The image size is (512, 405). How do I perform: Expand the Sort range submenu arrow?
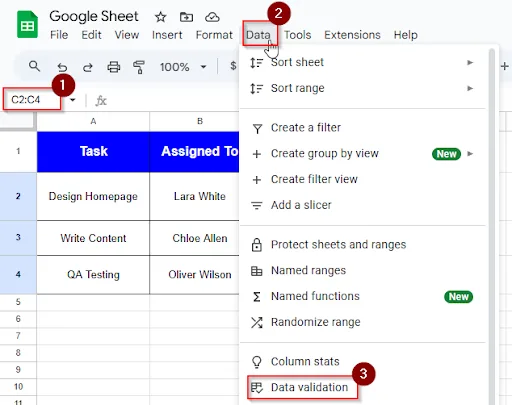pos(470,88)
